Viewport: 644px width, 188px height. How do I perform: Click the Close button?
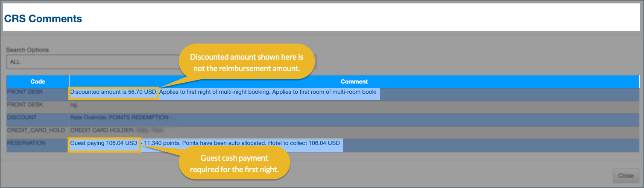pyautogui.click(x=626, y=176)
